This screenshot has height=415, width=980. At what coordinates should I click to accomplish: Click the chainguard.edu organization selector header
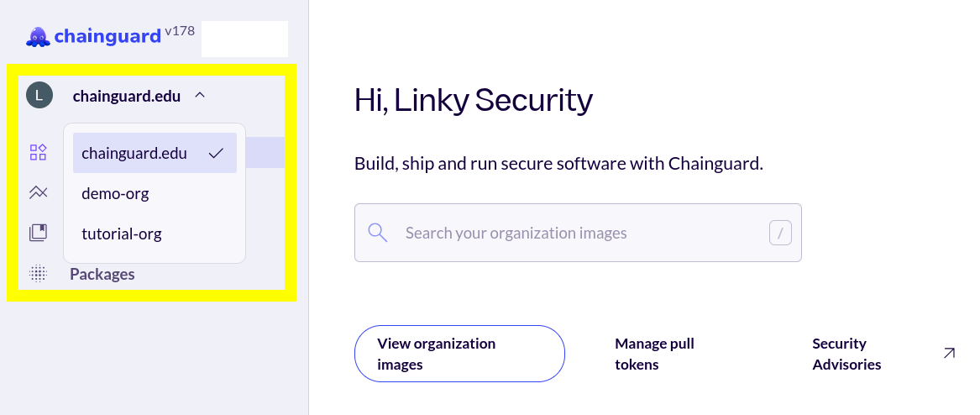pos(127,96)
